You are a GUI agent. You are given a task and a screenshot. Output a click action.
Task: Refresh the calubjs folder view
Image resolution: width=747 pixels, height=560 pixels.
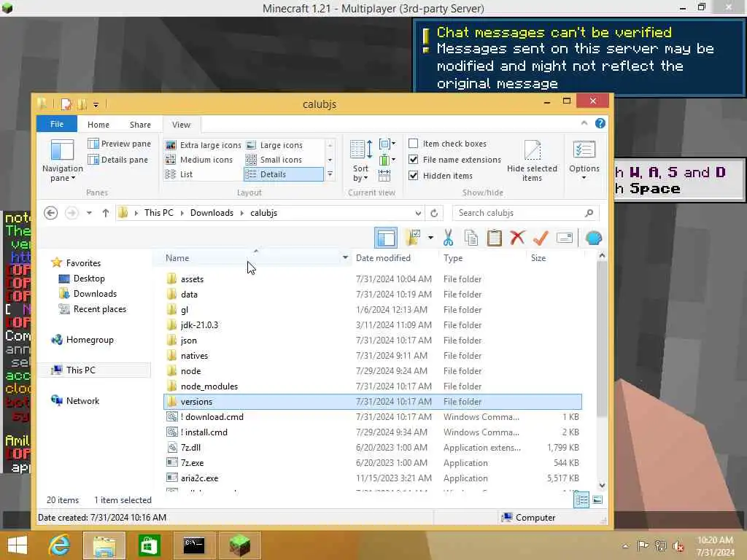coord(434,213)
